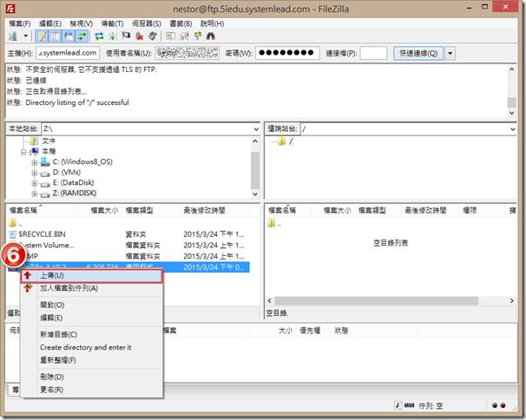Viewport: 526px width, 420px height.
Task: Select the $RECYCLE.BIN folder row
Action: 128,234
